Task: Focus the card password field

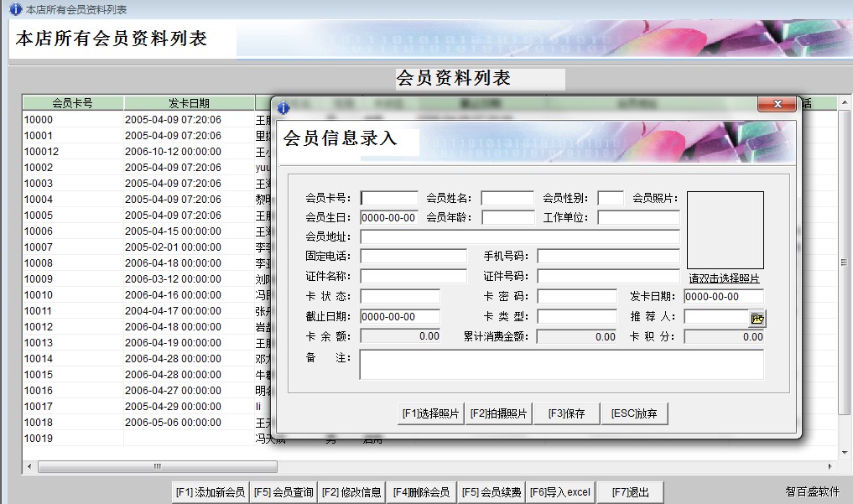Action: point(577,296)
